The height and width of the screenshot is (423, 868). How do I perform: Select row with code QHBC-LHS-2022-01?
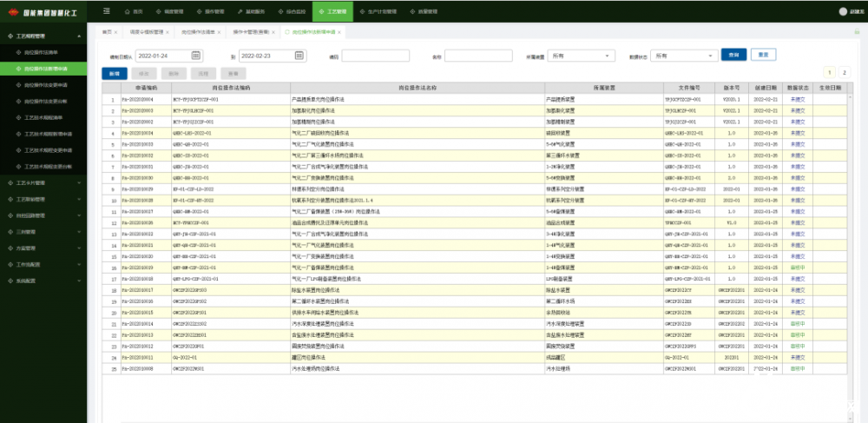pos(475,133)
